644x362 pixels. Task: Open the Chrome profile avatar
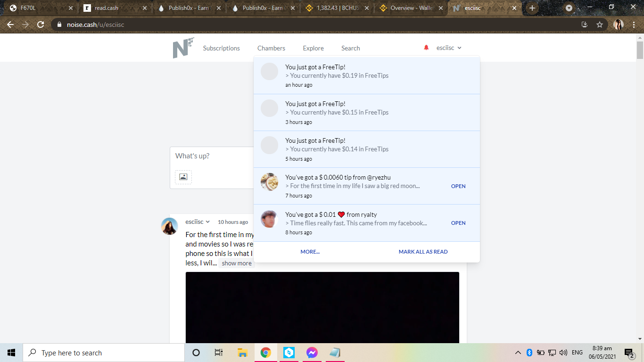(619, 25)
